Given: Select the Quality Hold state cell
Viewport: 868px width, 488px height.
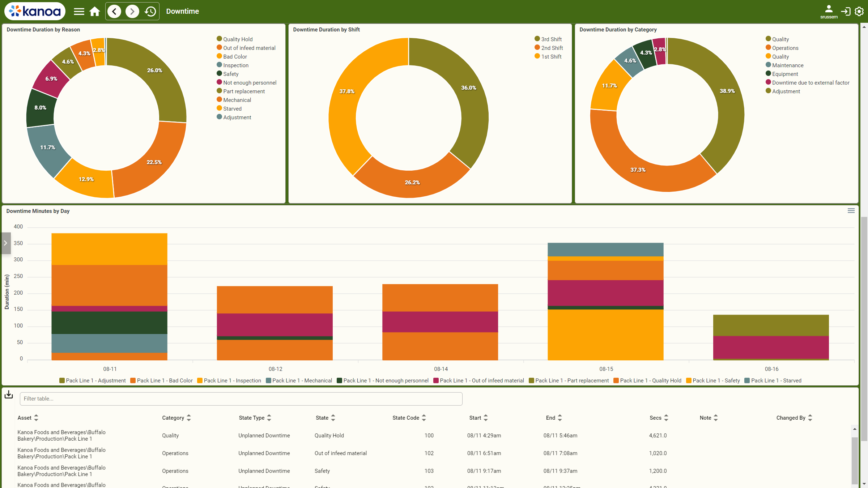Looking at the screenshot, I should (329, 436).
